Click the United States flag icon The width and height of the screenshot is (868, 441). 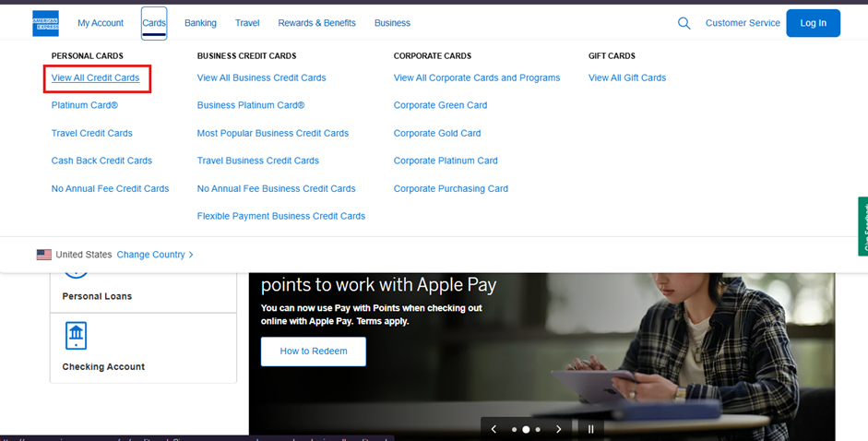(43, 255)
